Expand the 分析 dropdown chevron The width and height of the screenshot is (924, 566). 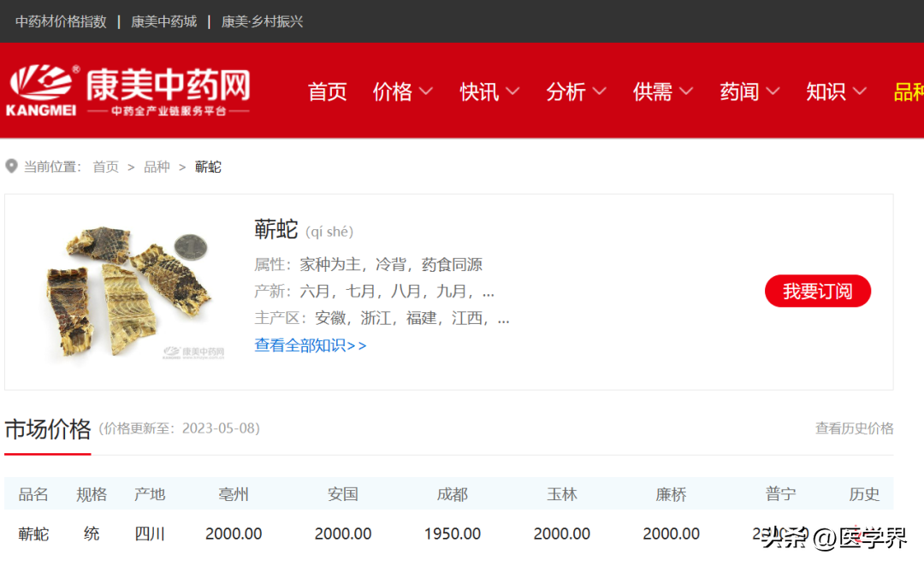tap(599, 91)
